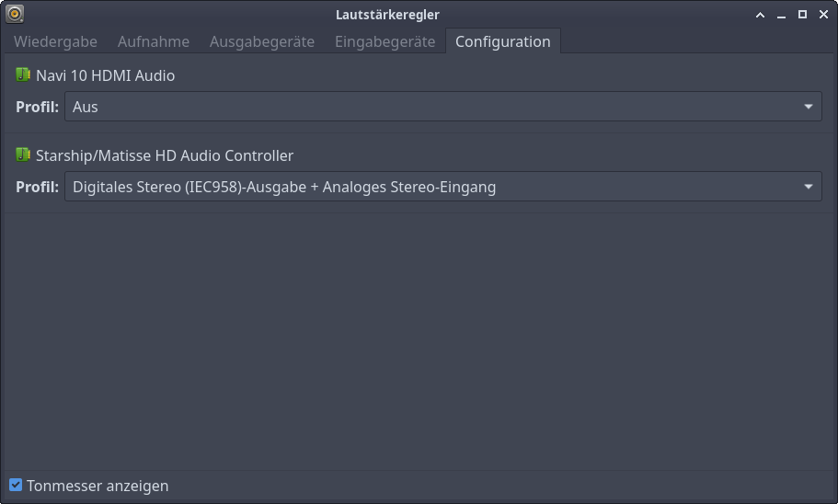The width and height of the screenshot is (838, 504).
Task: Expand the Digitales Stereo (IEC958) profile dropdown
Action: 442,187
